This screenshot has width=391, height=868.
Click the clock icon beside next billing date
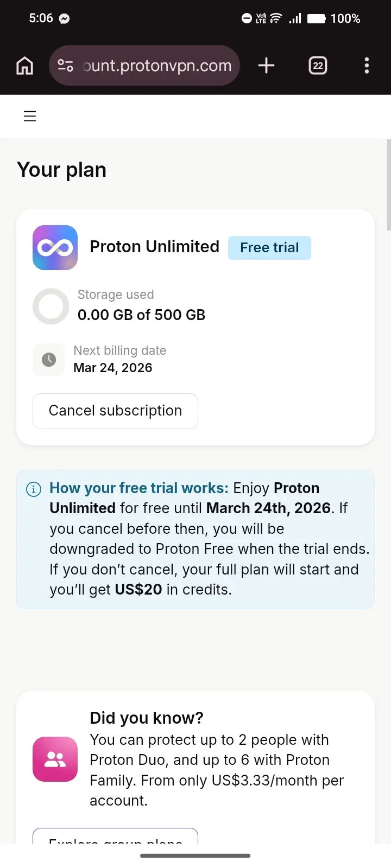coord(49,359)
